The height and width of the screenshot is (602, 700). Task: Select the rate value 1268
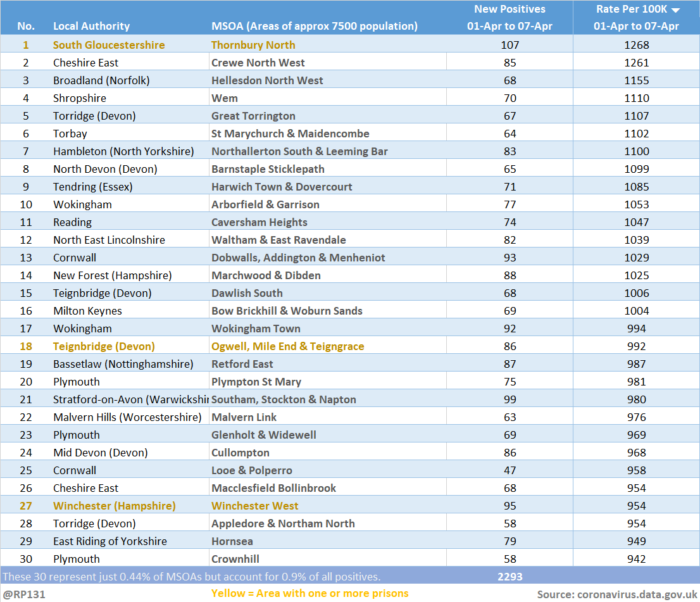click(636, 45)
